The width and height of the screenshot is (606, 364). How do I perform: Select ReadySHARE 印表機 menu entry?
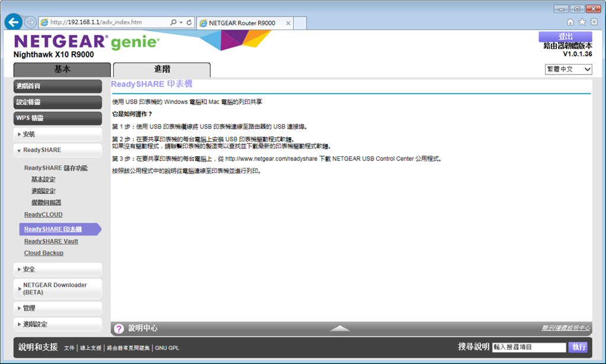coord(60,229)
